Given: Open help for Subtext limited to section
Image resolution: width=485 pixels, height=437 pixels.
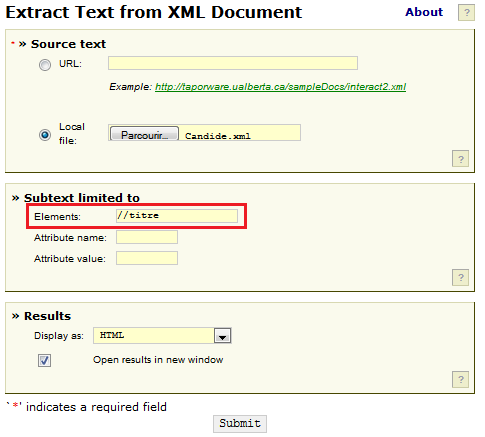Looking at the screenshot, I should [460, 277].
